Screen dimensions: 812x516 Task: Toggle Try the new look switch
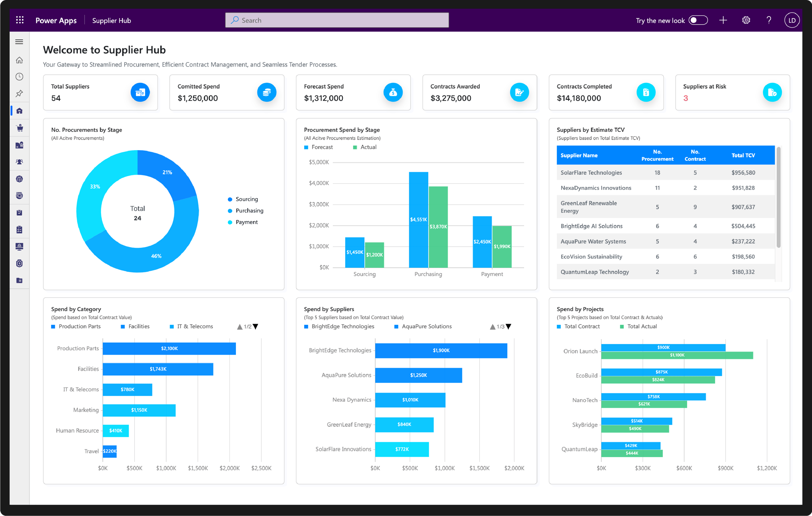click(x=698, y=20)
